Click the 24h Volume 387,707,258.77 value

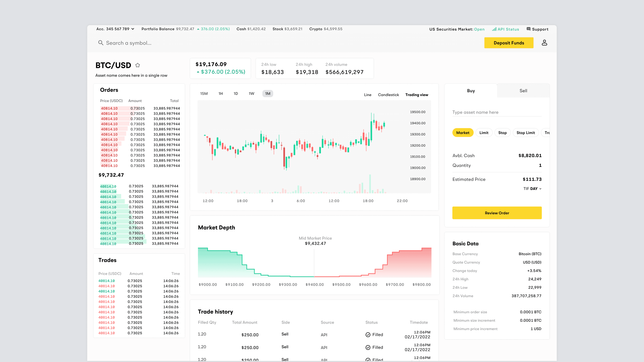coord(526,296)
